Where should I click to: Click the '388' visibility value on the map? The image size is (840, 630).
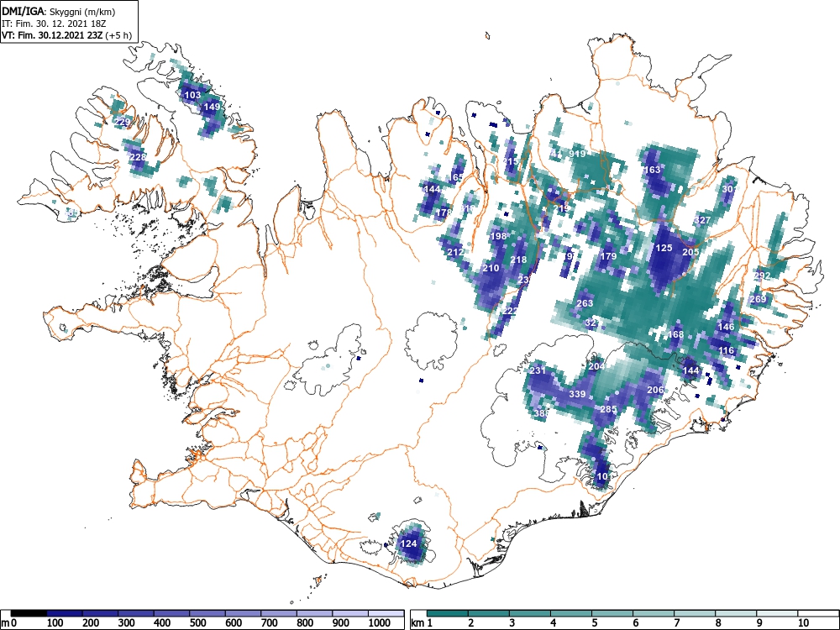coord(542,413)
